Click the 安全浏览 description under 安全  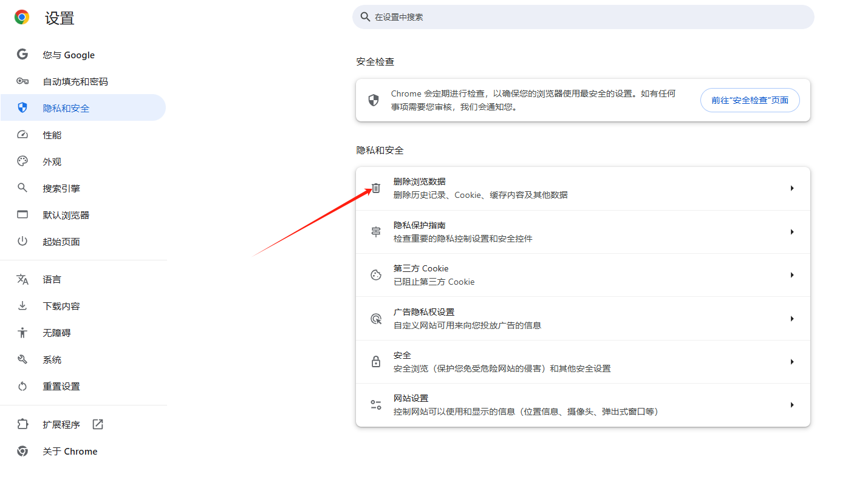pos(502,368)
